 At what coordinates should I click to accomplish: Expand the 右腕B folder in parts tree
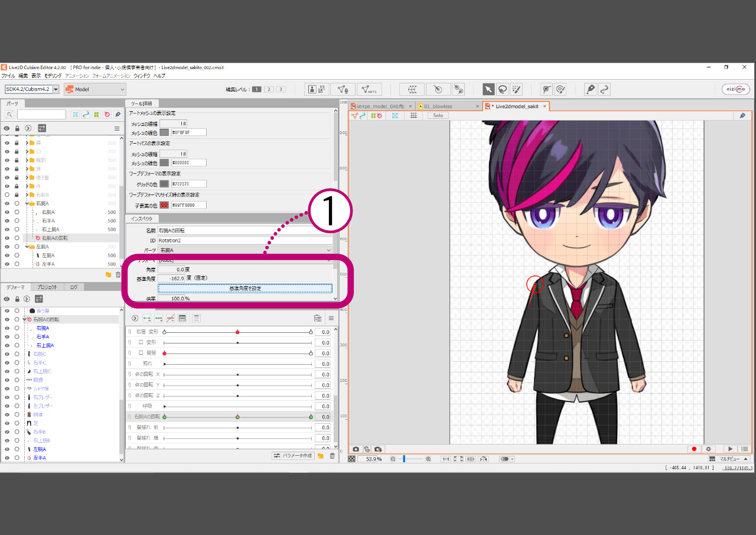tap(27, 194)
